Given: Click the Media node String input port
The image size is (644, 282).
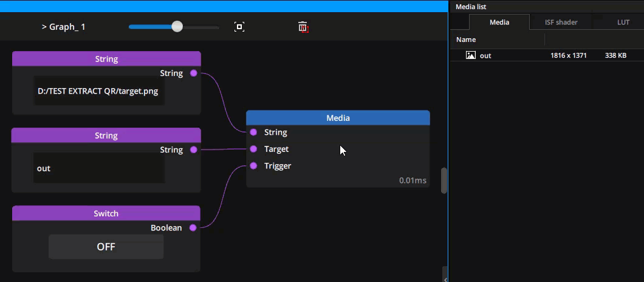Looking at the screenshot, I should 253,132.
